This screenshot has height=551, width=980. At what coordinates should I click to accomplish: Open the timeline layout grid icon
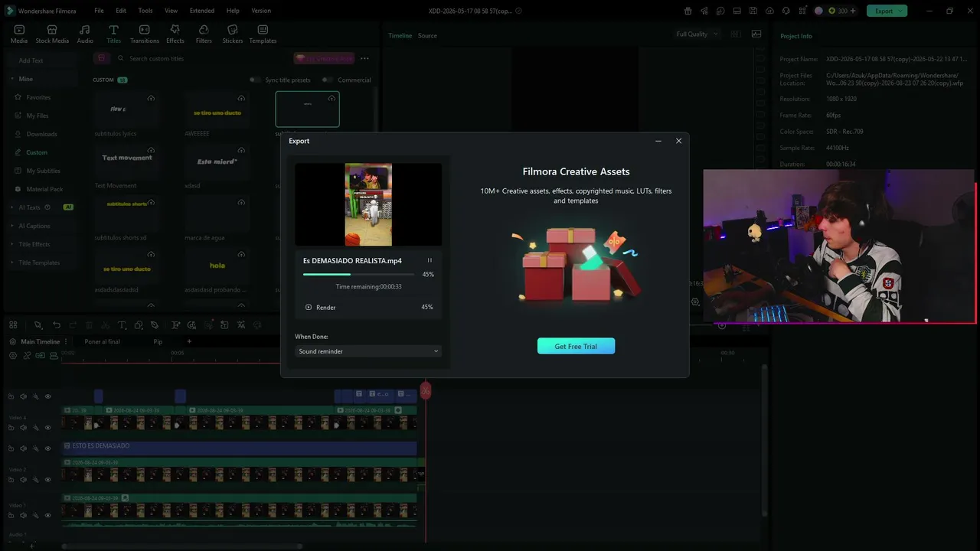pyautogui.click(x=13, y=325)
